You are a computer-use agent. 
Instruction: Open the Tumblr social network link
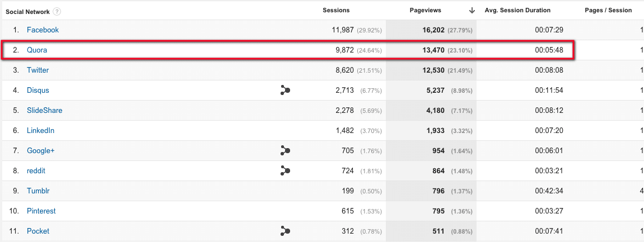tap(38, 191)
